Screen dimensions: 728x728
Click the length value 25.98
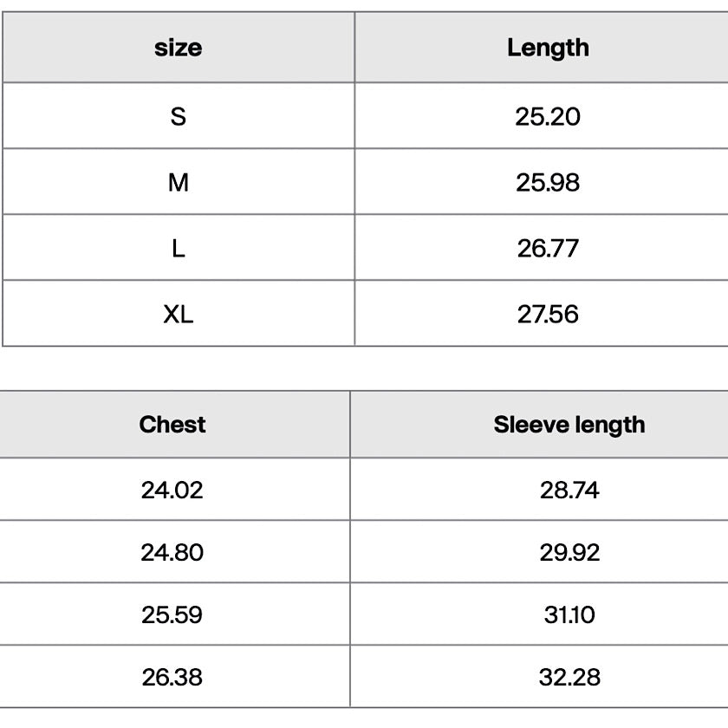coord(548,182)
